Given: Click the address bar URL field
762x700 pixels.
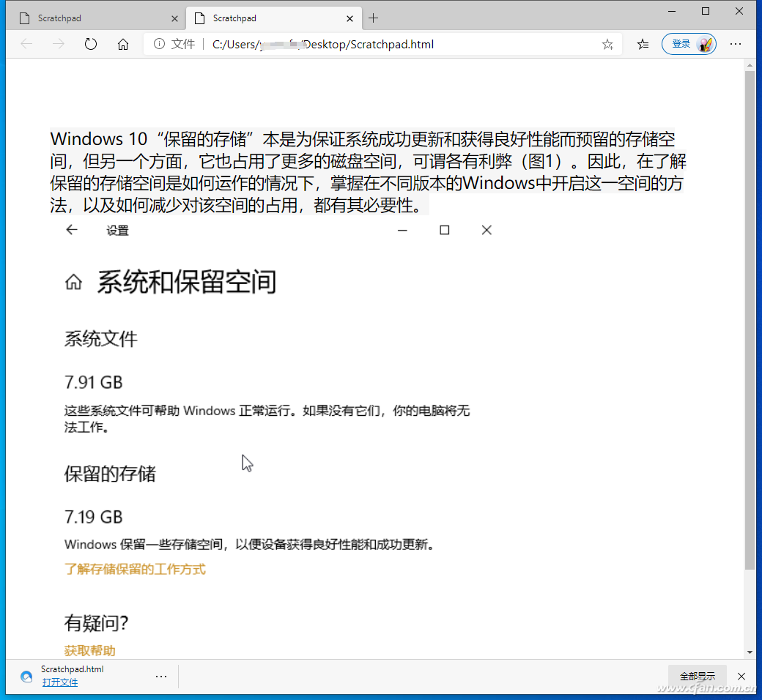Looking at the screenshot, I should point(382,44).
